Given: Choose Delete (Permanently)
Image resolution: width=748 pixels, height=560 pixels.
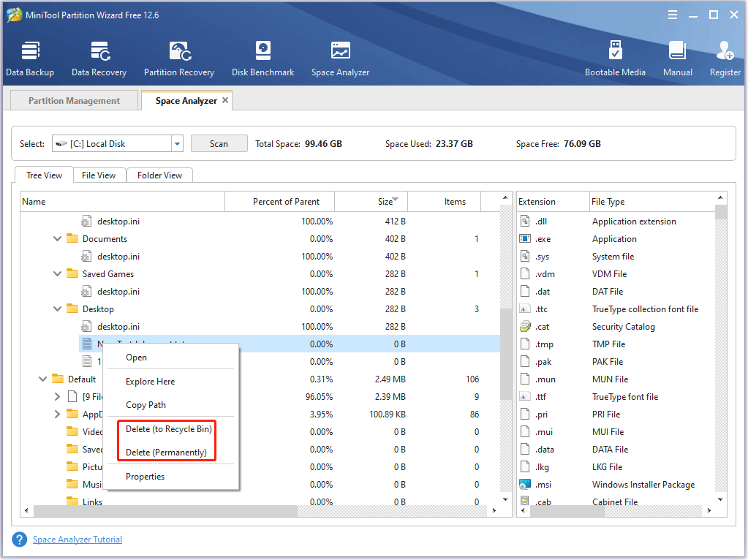Looking at the screenshot, I should [x=167, y=453].
